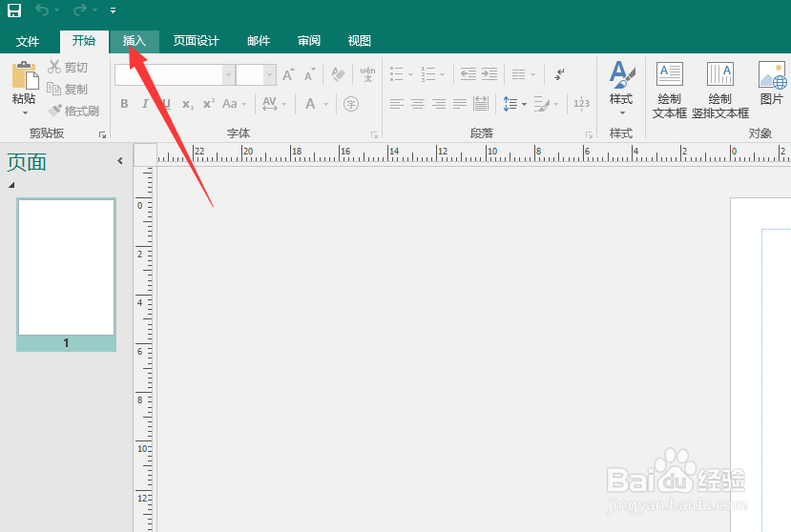Click the decrease font size icon
The width and height of the screenshot is (791, 532).
(309, 74)
